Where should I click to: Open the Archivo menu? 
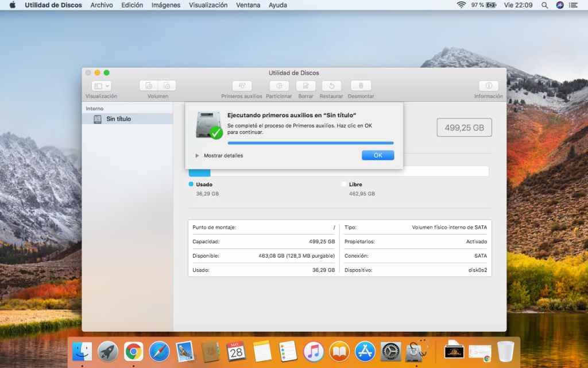[102, 5]
